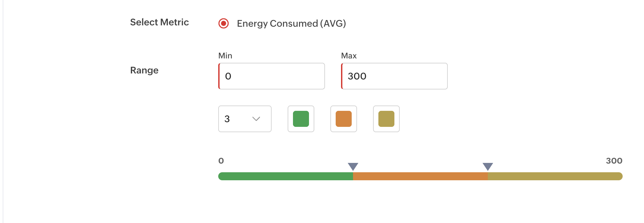Open the range count dropdown showing 3
644x223 pixels.
[x=245, y=119]
